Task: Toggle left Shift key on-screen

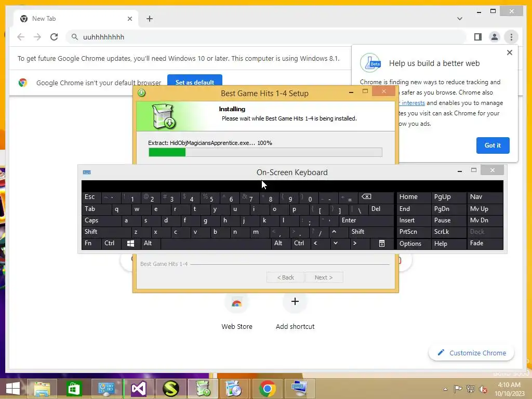Action: pyautogui.click(x=106, y=232)
